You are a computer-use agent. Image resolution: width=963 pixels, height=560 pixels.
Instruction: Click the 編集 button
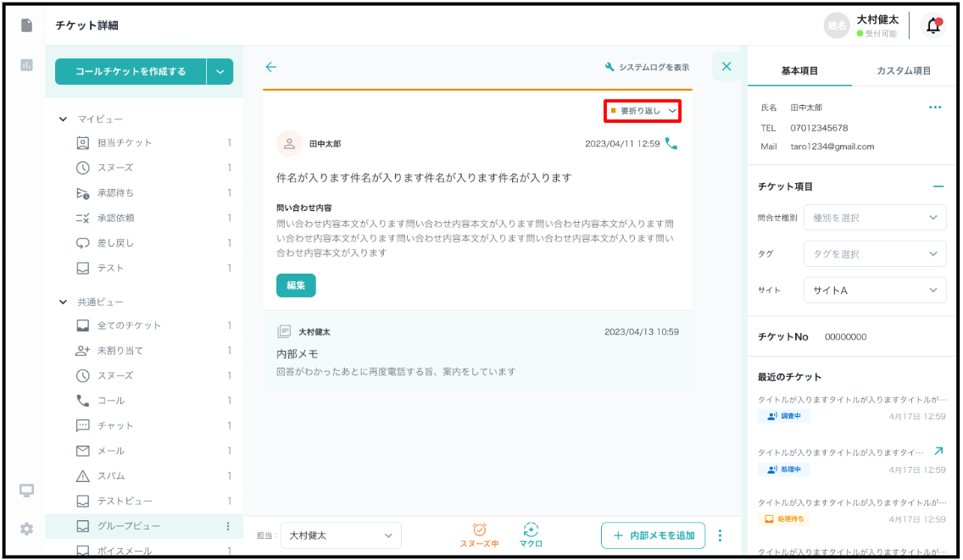[x=296, y=286]
